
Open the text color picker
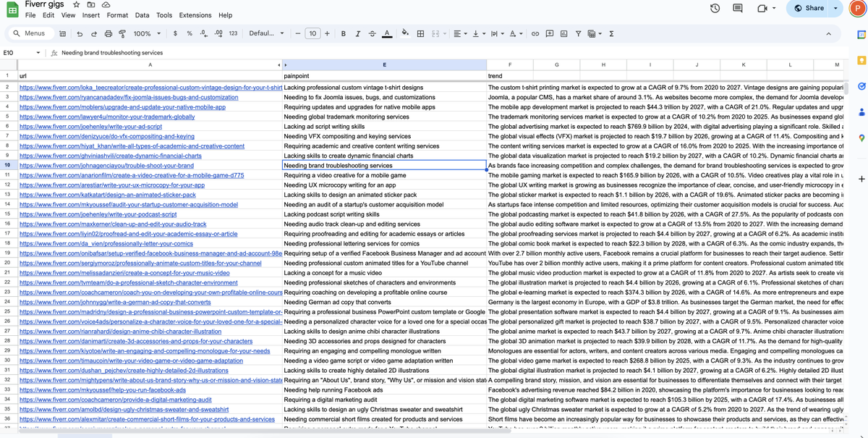point(387,33)
